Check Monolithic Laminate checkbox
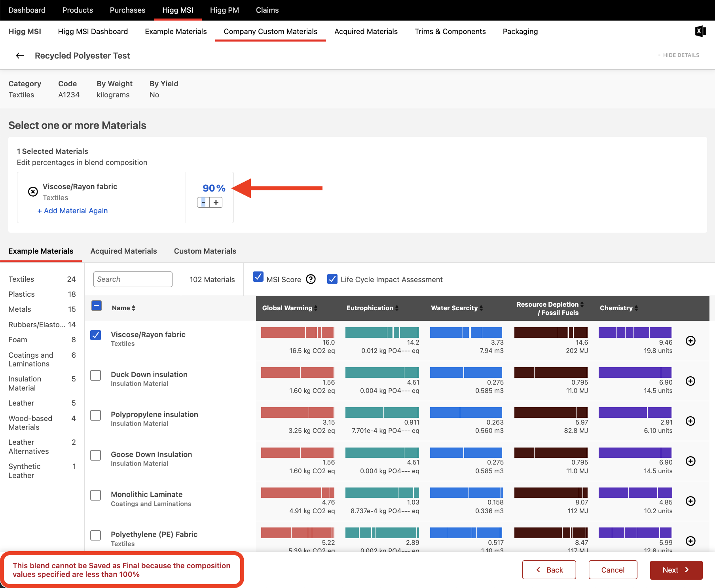 (x=95, y=495)
